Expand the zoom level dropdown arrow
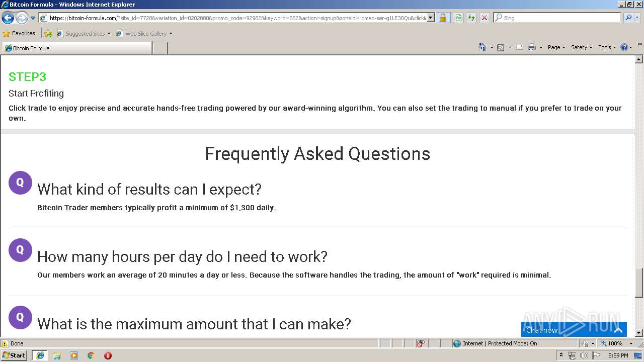 (631, 343)
